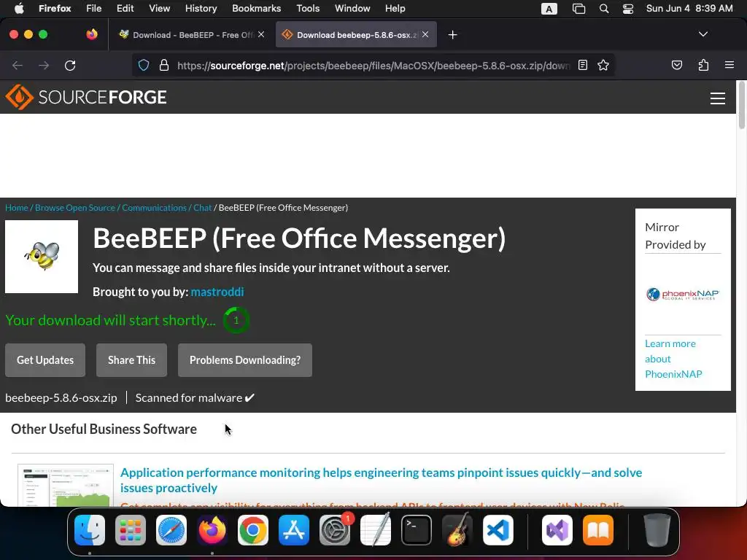747x560 pixels.
Task: Open the Apple menu
Action: click(x=19, y=9)
